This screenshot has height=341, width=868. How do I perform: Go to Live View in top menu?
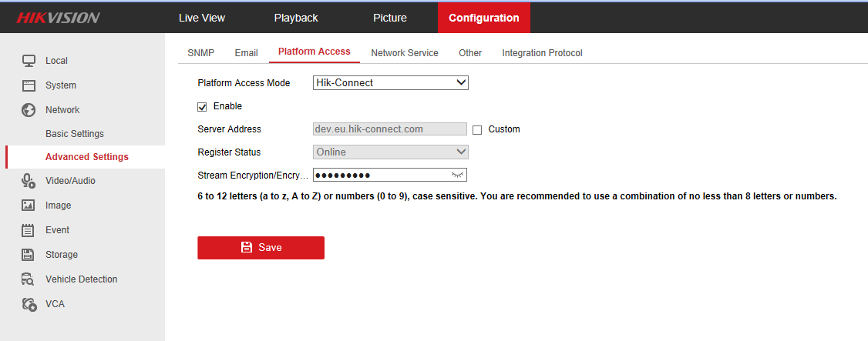pos(200,18)
